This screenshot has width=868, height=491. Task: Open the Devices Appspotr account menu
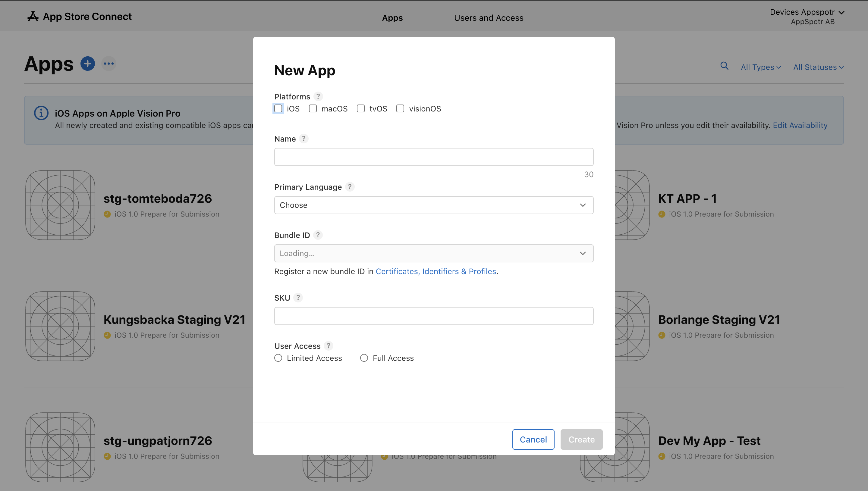(807, 12)
